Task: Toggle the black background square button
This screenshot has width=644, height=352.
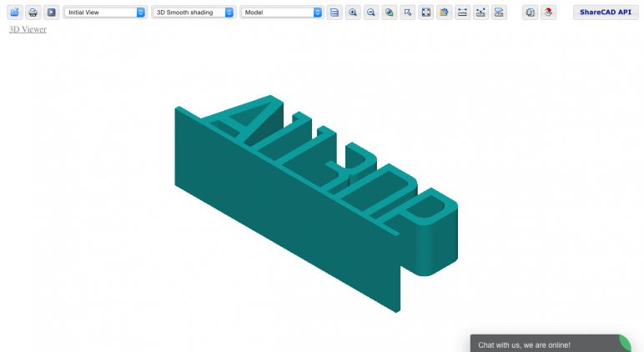Action: click(52, 13)
